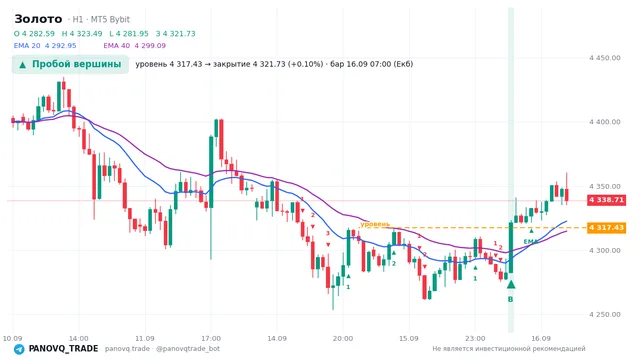Click the 4 300.00 price axis label
Screen dimensions: 640x360
pyautogui.click(x=604, y=251)
